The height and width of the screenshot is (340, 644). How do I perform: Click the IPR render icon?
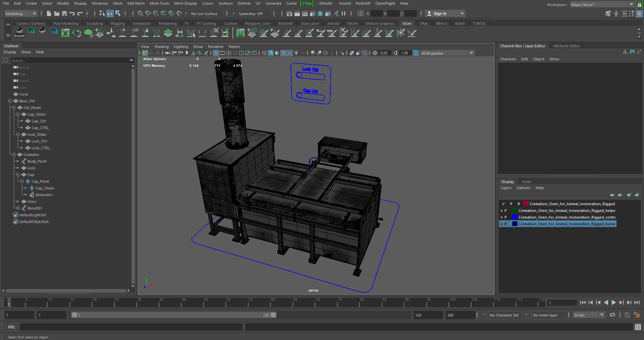tap(305, 13)
